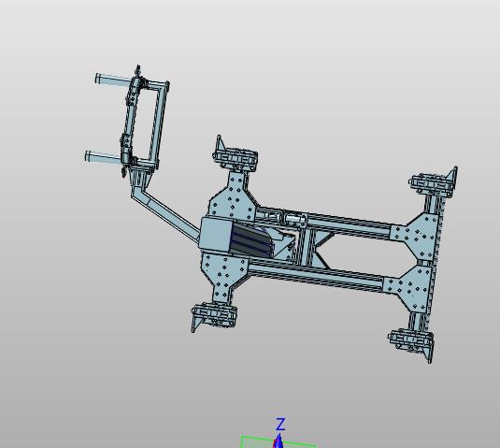Click the blue Z axis label
The width and height of the screenshot is (500, 448).
280,425
